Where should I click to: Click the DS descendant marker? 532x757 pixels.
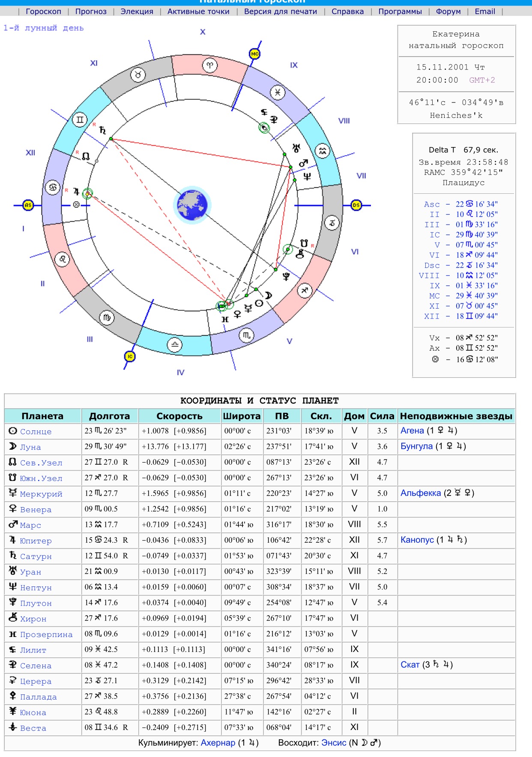click(356, 205)
